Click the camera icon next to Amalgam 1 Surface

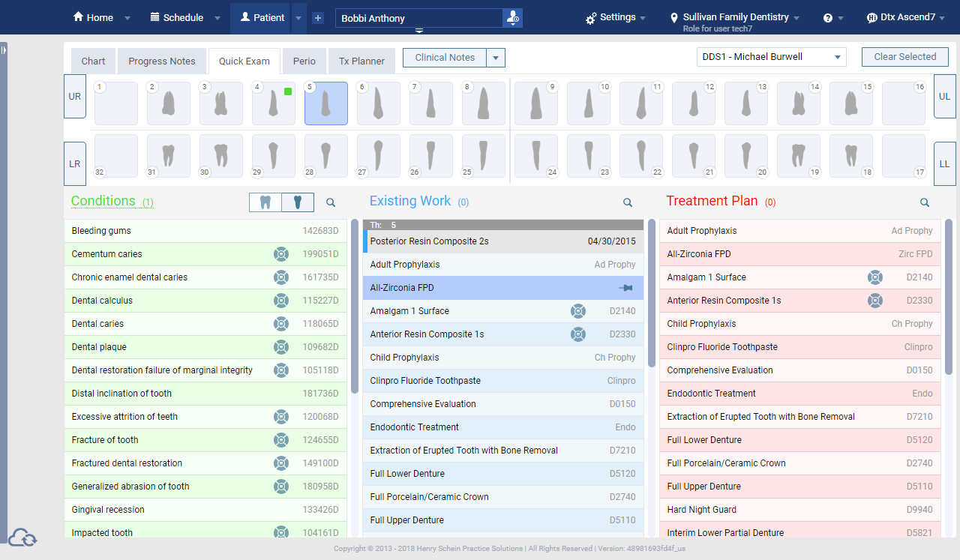pyautogui.click(x=578, y=310)
